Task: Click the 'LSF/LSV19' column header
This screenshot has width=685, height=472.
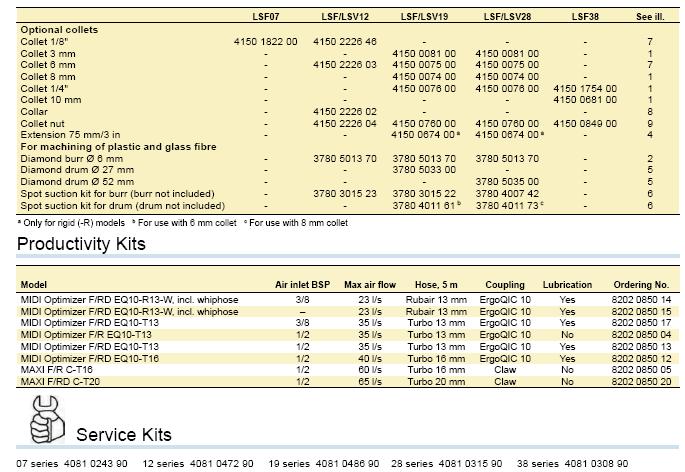Action: coord(424,17)
